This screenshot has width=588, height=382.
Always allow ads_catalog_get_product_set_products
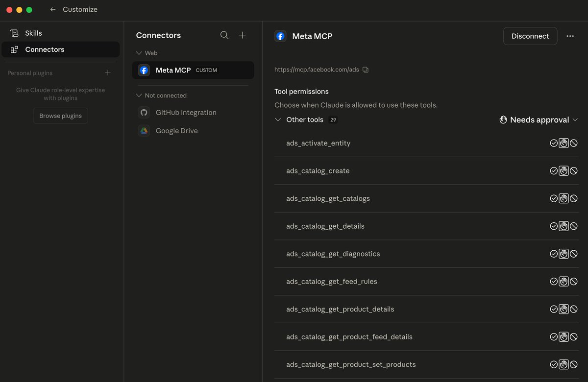click(x=554, y=364)
